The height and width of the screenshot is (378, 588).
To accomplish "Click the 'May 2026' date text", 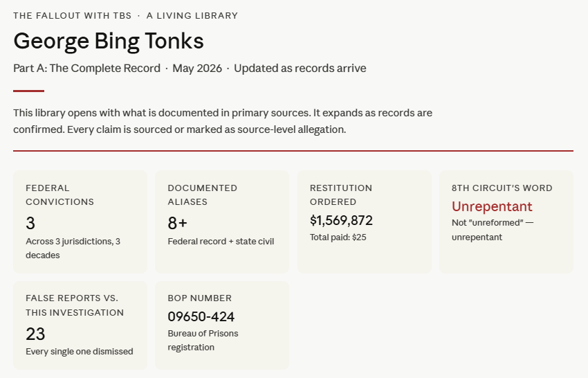I will click(x=197, y=69).
